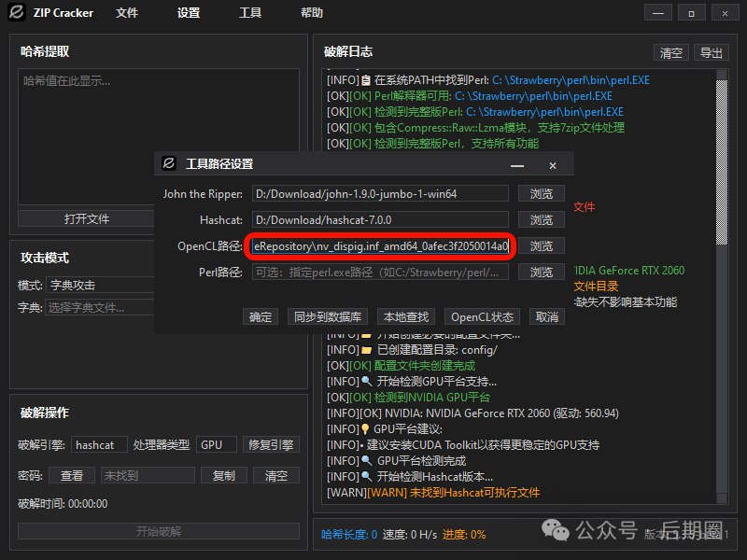Open the 文件 menu
The height and width of the screenshot is (560, 747).
129,12
